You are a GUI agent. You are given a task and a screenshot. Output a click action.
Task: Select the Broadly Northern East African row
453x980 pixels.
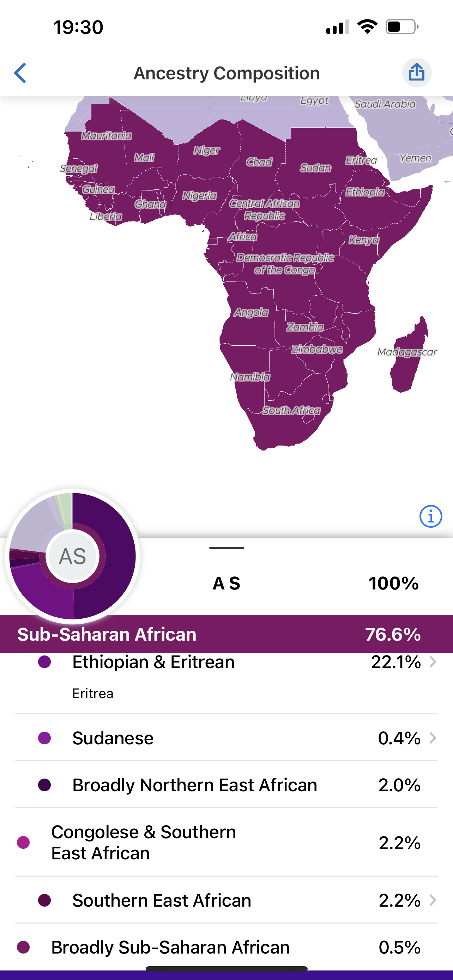coord(226,785)
